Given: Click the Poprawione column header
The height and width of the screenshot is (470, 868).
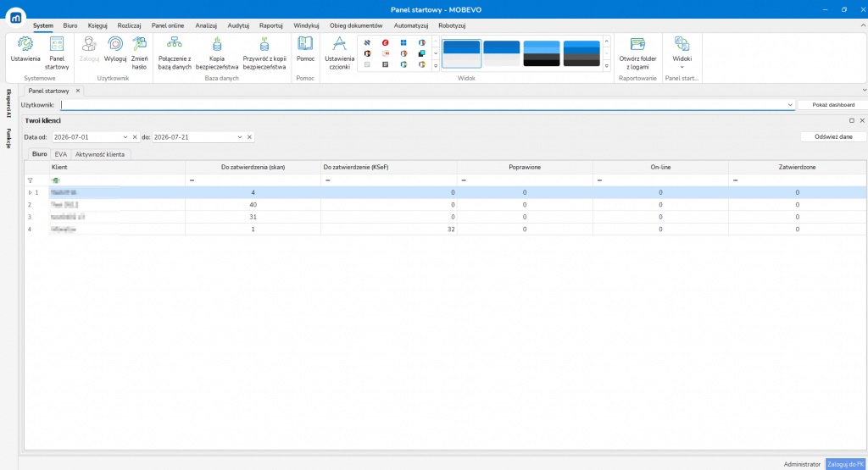Looking at the screenshot, I should [524, 167].
